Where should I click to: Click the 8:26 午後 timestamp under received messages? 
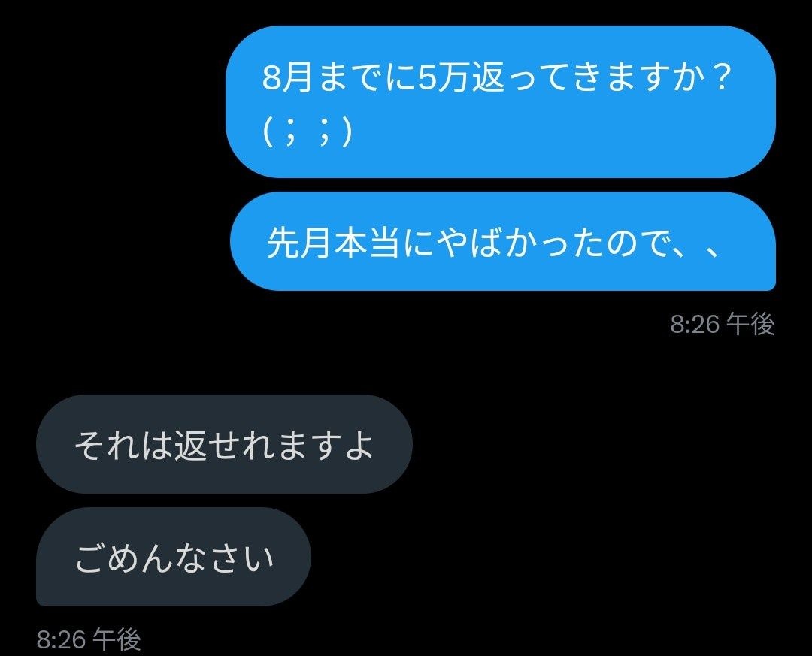click(89, 639)
